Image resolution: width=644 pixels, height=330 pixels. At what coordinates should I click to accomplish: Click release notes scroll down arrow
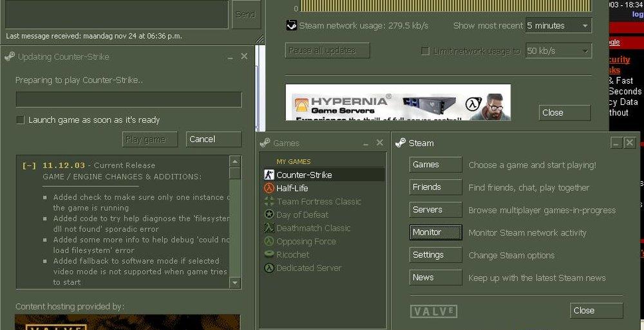click(234, 282)
